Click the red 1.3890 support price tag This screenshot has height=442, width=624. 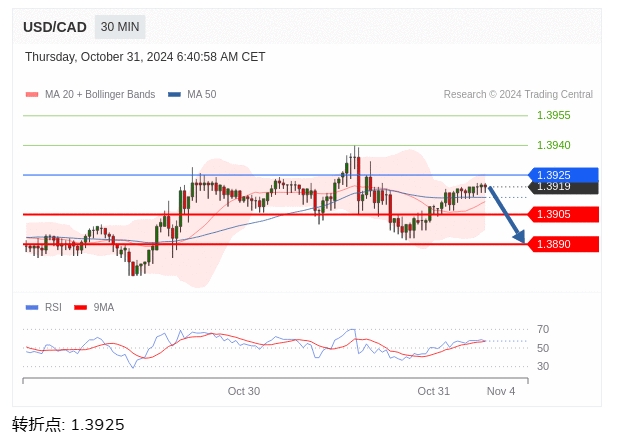[x=563, y=244]
